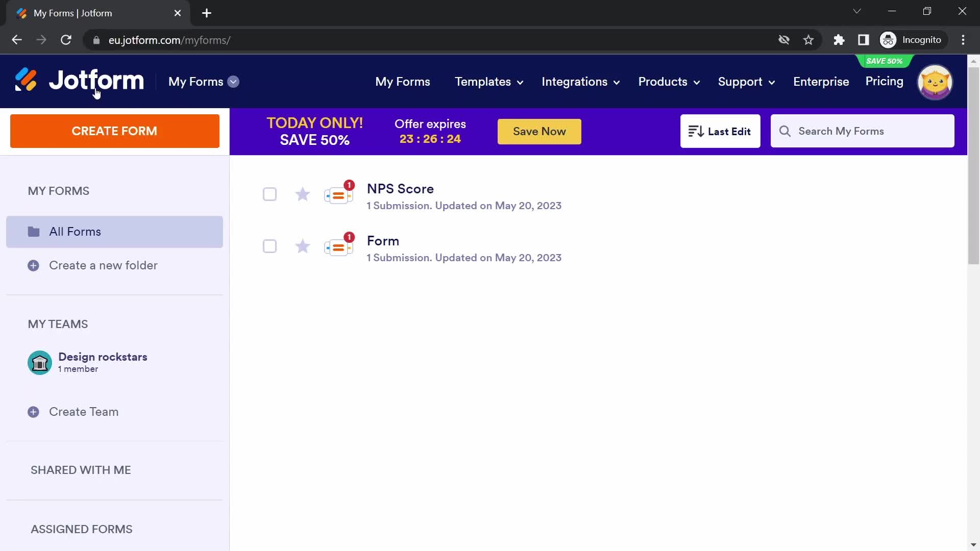The height and width of the screenshot is (551, 980).
Task: Click the Create Team plus icon
Action: [x=33, y=412]
